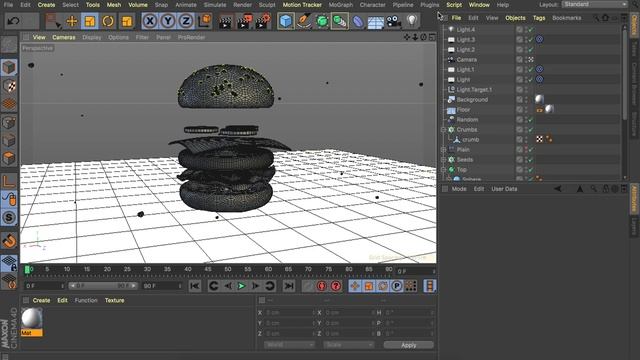Toggle layer box for Camera object
This screenshot has width=640, height=360.
(519, 60)
